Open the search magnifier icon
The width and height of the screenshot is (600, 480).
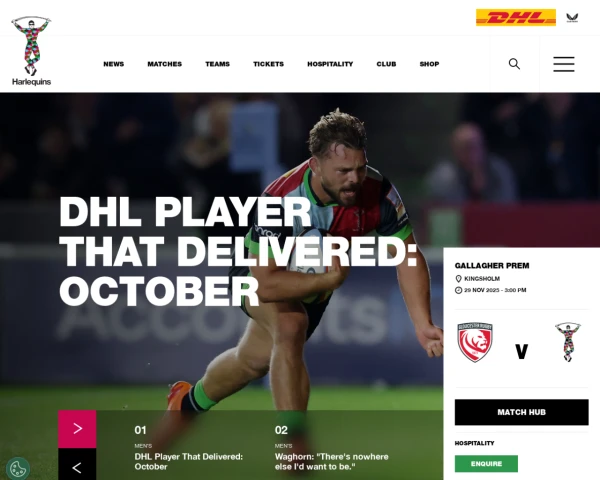(x=514, y=64)
